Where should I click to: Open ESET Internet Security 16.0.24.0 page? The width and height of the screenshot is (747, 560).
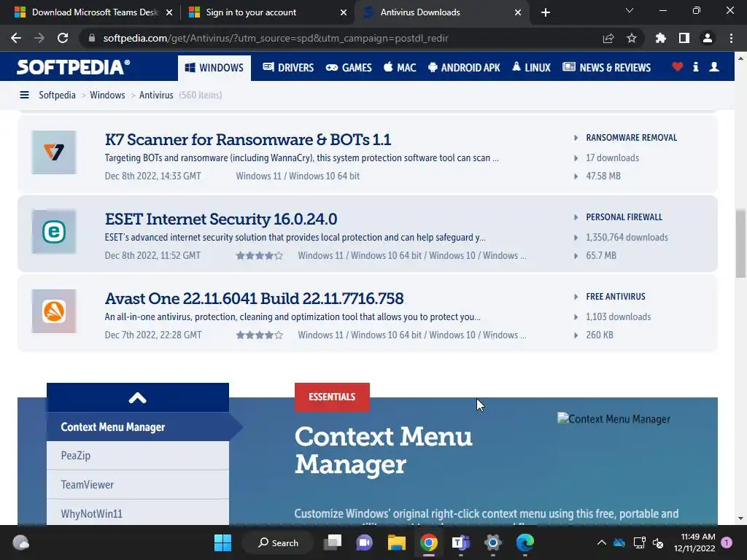coord(221,219)
